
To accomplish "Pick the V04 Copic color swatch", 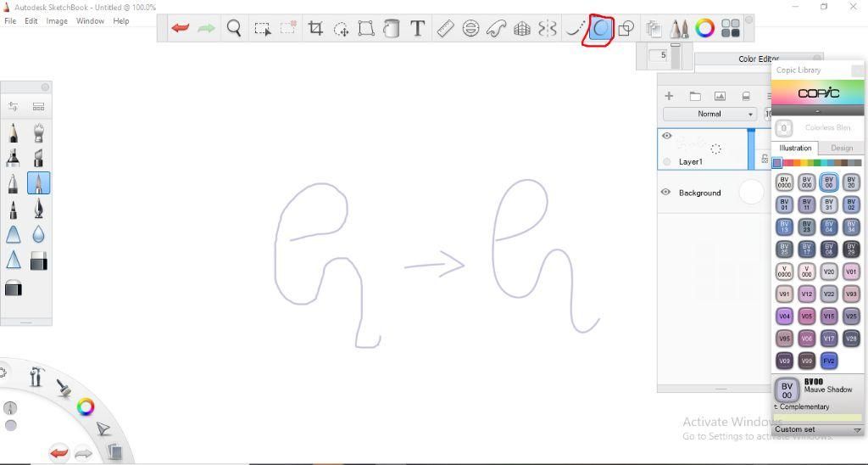I will (x=784, y=317).
